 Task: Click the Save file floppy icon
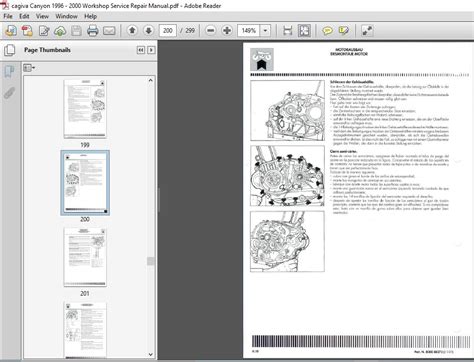click(x=76, y=31)
